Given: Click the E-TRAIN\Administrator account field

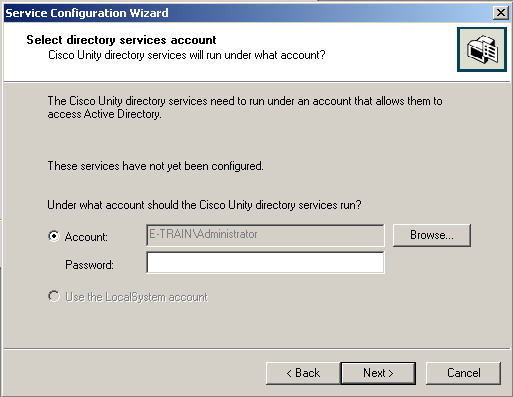Looking at the screenshot, I should click(265, 235).
